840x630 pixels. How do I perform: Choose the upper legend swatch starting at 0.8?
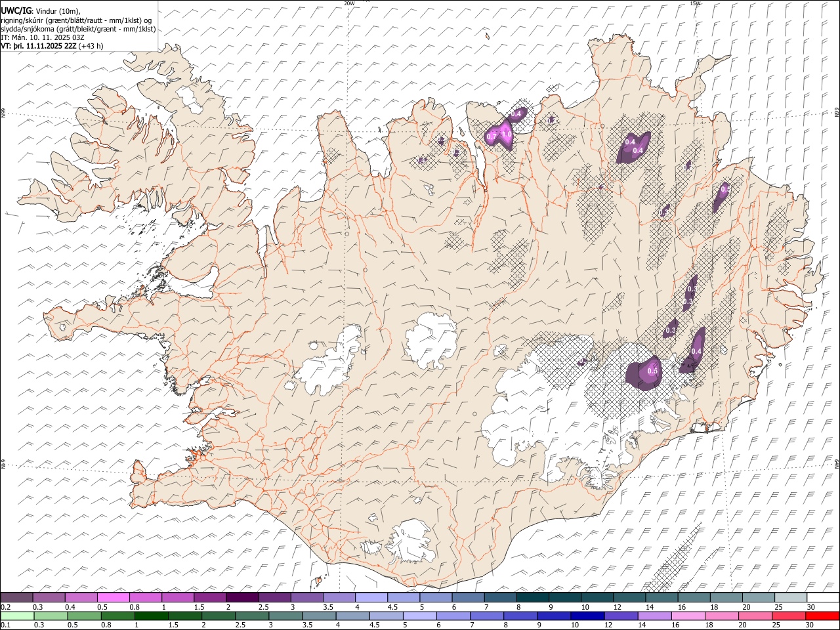coord(146,597)
